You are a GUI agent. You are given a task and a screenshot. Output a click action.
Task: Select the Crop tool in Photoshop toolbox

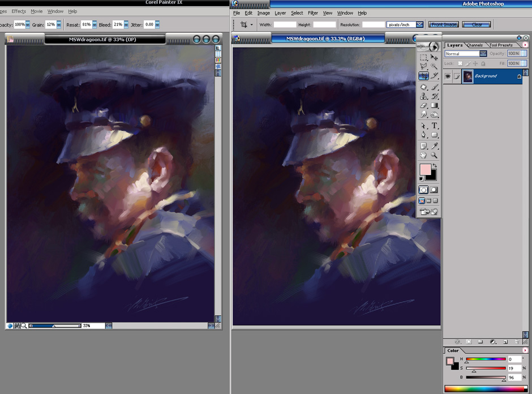tap(423, 76)
